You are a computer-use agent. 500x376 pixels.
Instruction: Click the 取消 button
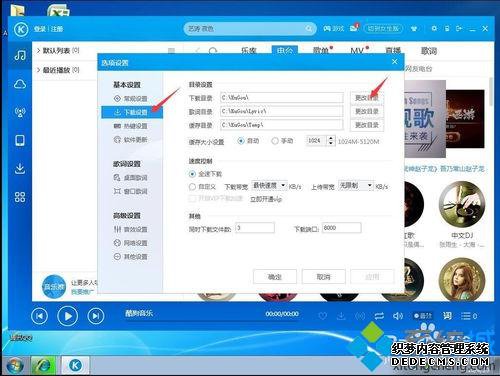click(323, 277)
